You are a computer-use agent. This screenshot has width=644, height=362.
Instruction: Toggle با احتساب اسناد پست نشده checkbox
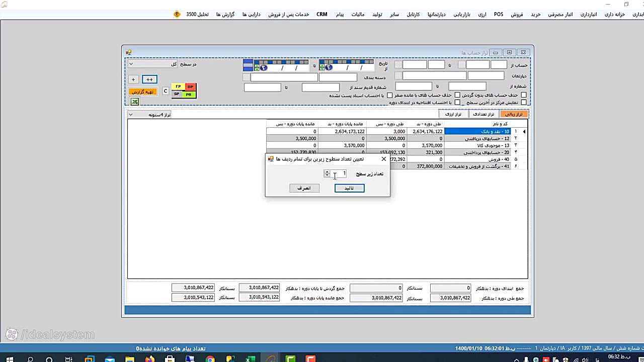389,96
